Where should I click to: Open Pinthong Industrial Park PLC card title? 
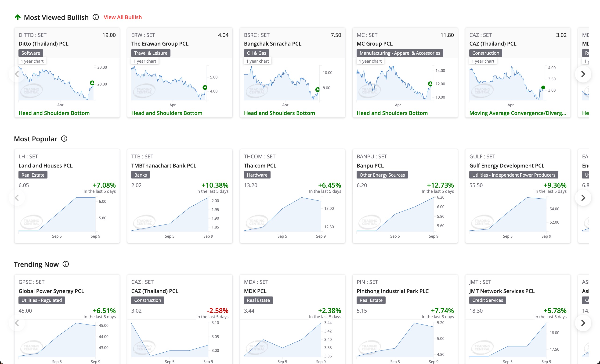pos(393,291)
